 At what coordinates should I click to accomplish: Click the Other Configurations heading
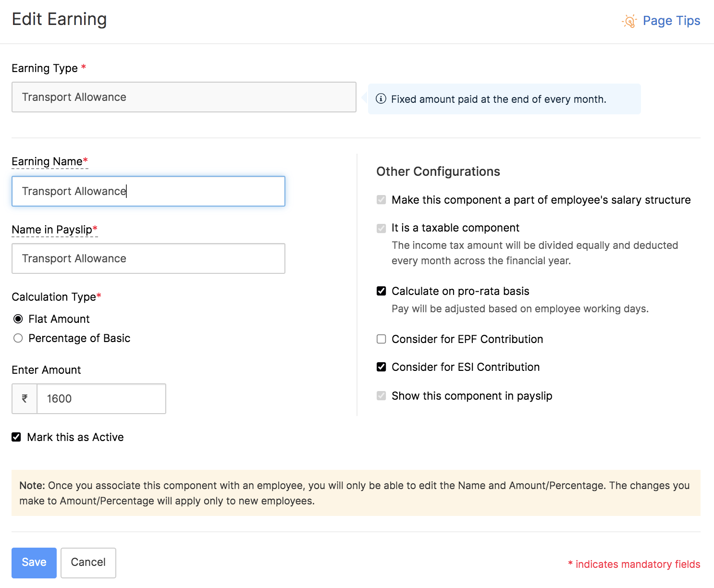tap(438, 171)
